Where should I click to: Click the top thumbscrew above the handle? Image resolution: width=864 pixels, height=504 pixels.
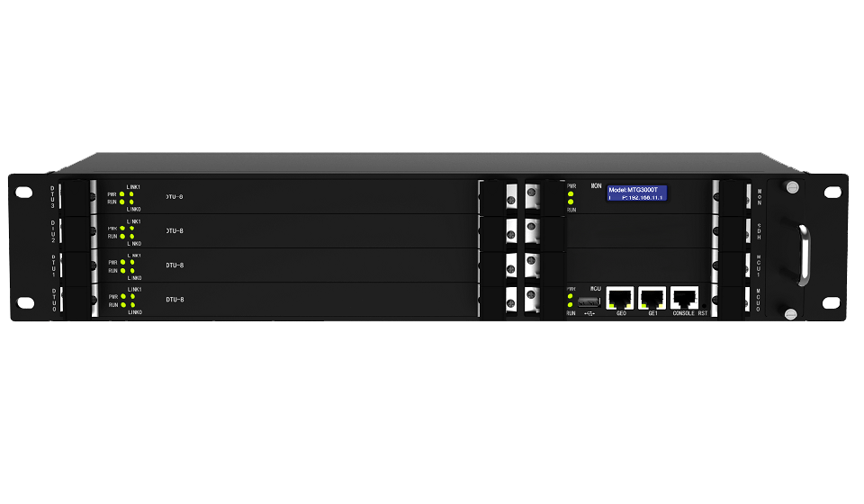792,186
